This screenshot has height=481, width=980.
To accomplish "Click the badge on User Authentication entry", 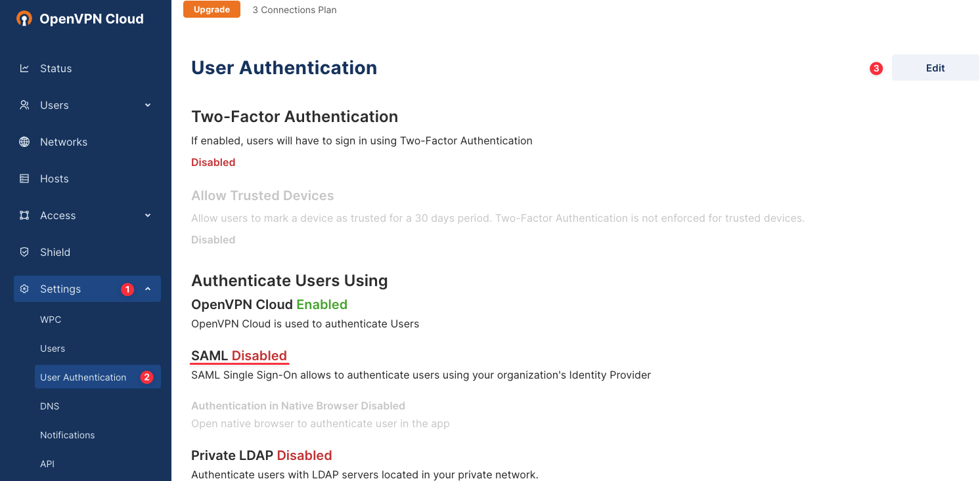I will tap(146, 377).
